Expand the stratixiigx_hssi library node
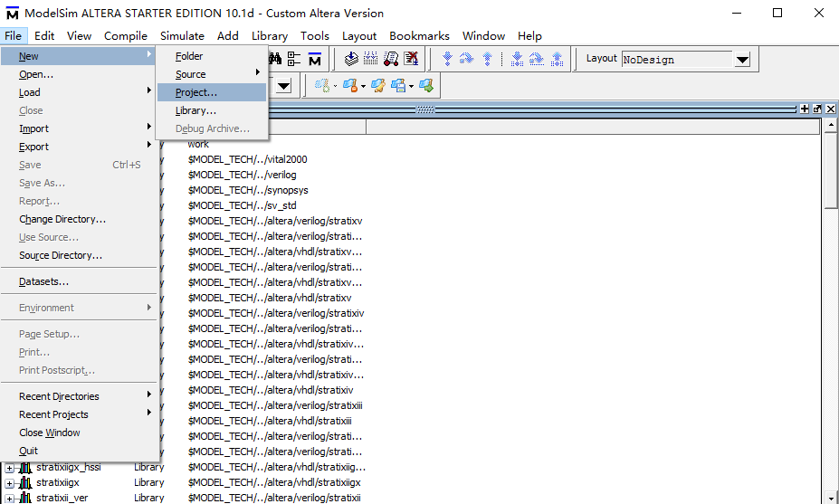839x504 pixels. (x=10, y=468)
